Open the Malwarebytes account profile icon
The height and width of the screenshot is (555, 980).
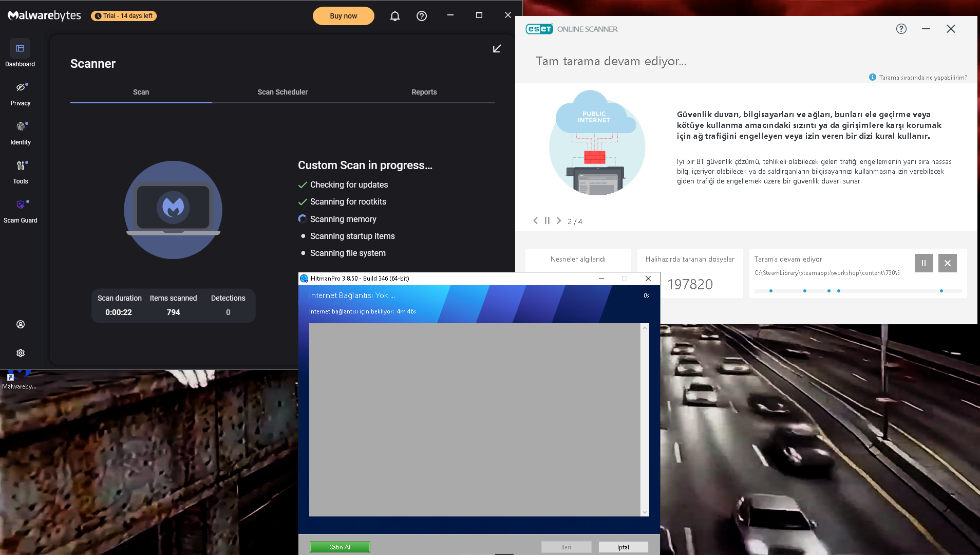(x=21, y=324)
